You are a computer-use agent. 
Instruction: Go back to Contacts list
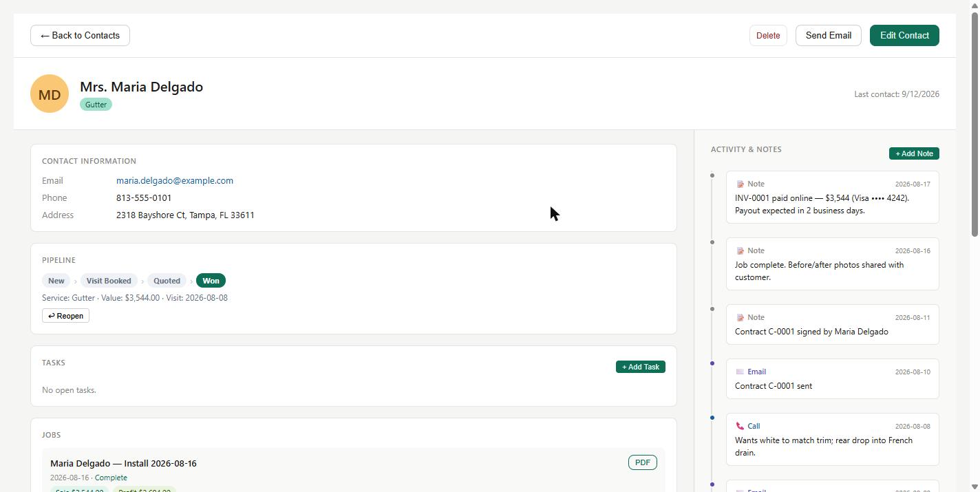click(x=80, y=36)
